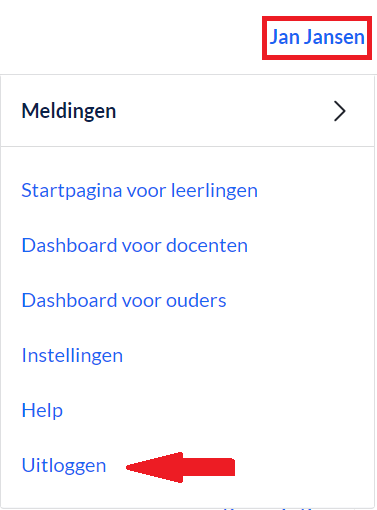Choose the parents dashboard menu entry
The width and height of the screenshot is (377, 510).
click(x=124, y=300)
